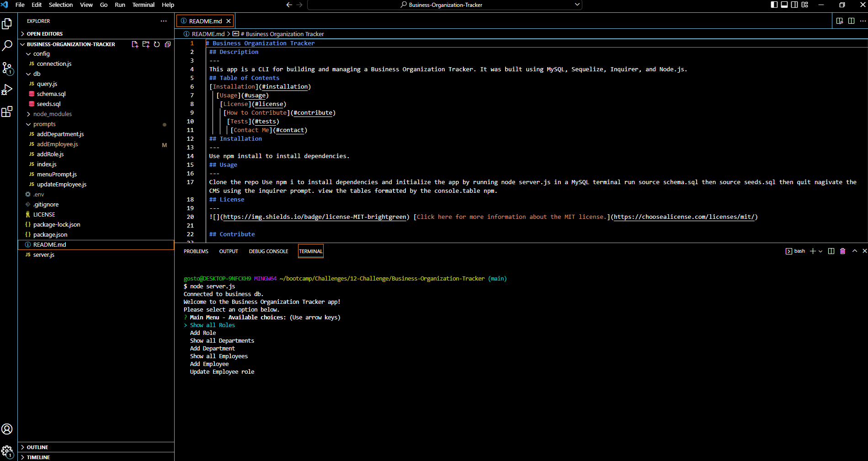The image size is (868, 461).
Task: Collapse all folders in the Explorer
Action: [167, 44]
